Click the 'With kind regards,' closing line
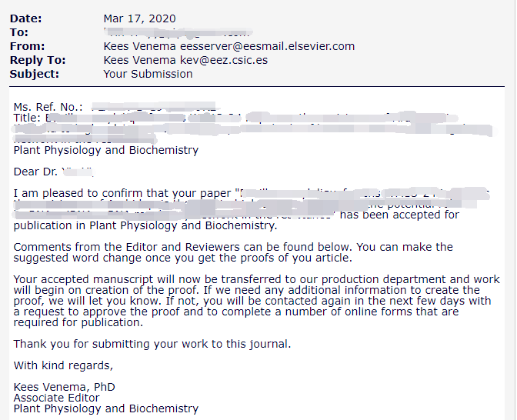 [63, 365]
